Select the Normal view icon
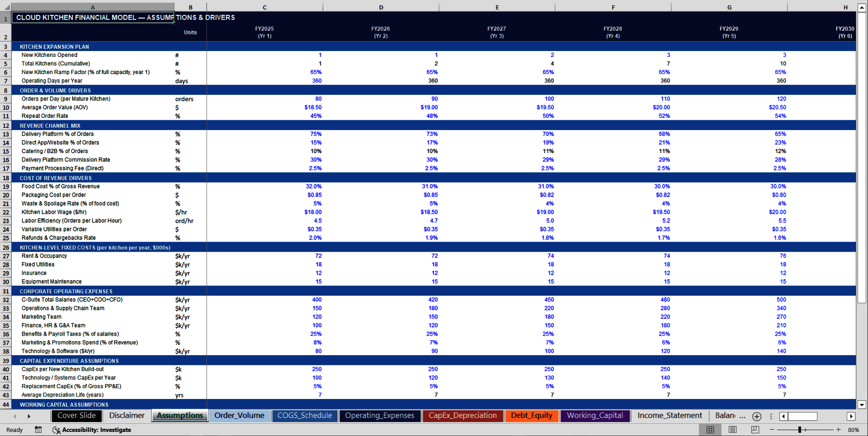 710,429
